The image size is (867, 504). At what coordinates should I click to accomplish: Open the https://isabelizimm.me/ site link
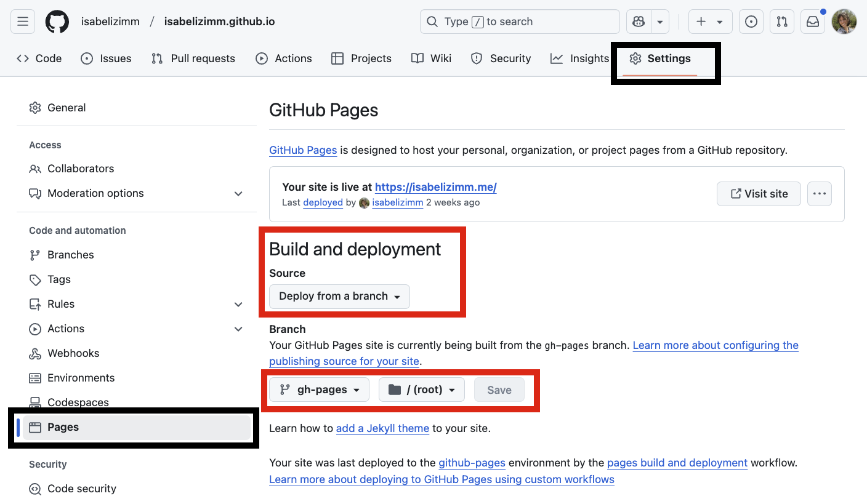pos(435,187)
